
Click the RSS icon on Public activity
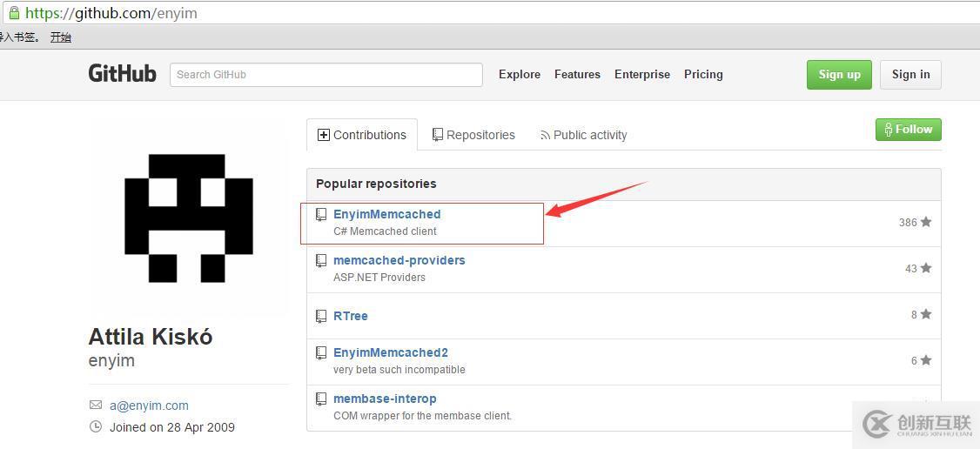545,136
